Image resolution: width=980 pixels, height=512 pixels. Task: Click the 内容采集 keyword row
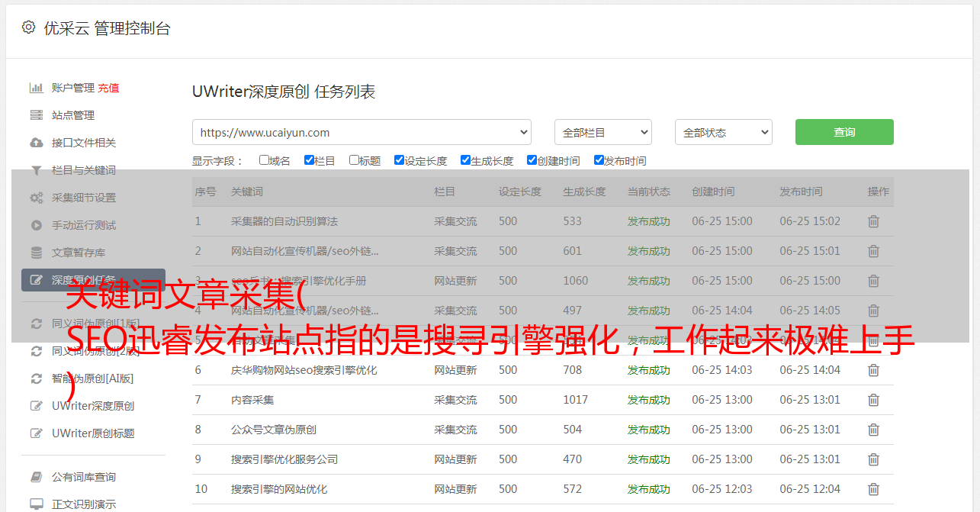click(252, 400)
